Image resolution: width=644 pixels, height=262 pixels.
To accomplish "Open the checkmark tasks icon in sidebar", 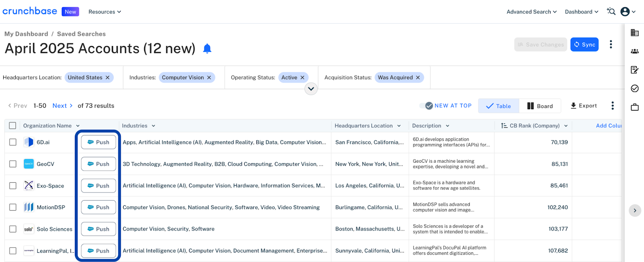I will [x=635, y=88].
